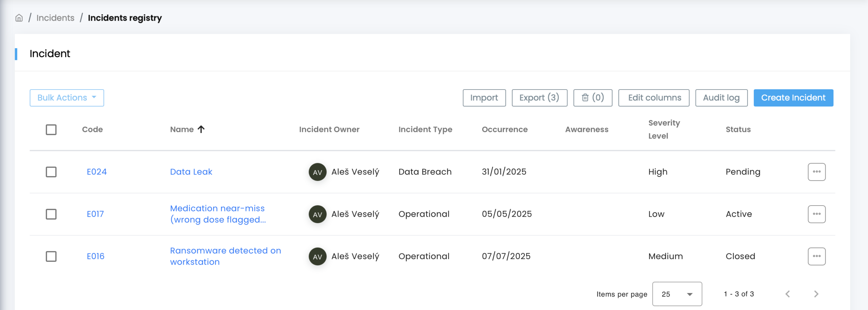Click AV avatar in the E016 row
The image size is (868, 310).
[317, 256]
